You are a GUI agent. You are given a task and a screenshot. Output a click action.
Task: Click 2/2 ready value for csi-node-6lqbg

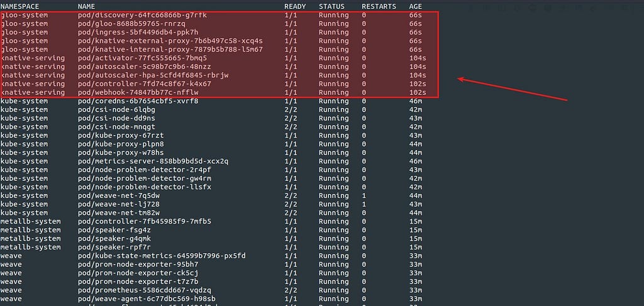pos(291,110)
